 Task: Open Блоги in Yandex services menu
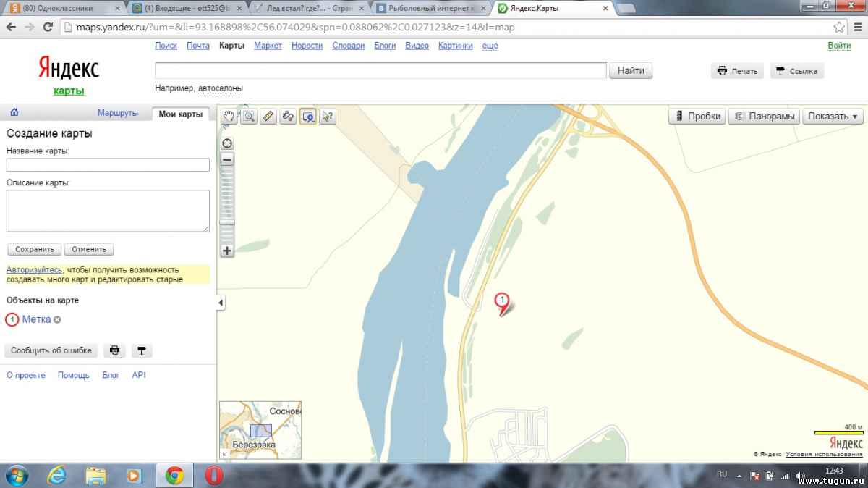coord(385,46)
